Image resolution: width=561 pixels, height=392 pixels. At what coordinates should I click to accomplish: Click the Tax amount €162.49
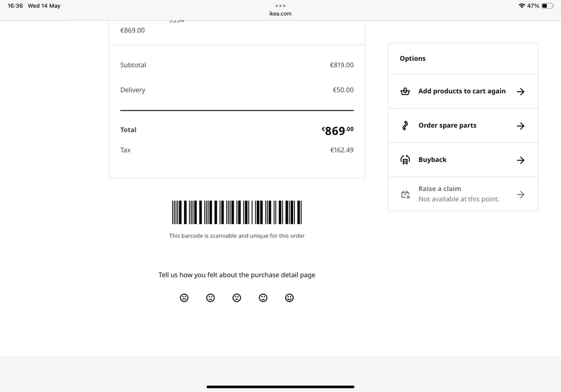[342, 150]
